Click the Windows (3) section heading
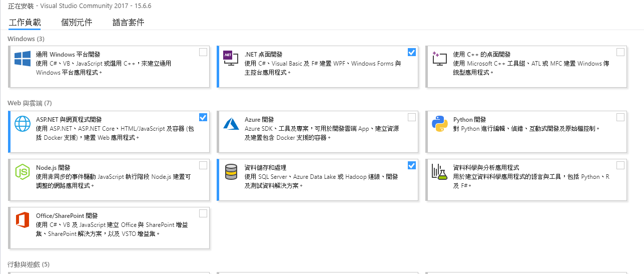 pos(26,39)
